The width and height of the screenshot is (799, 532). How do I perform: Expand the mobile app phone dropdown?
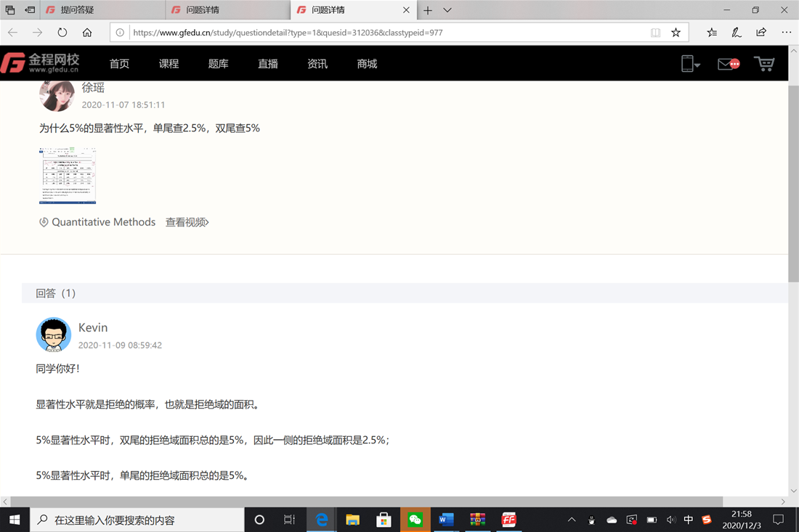[x=691, y=64]
